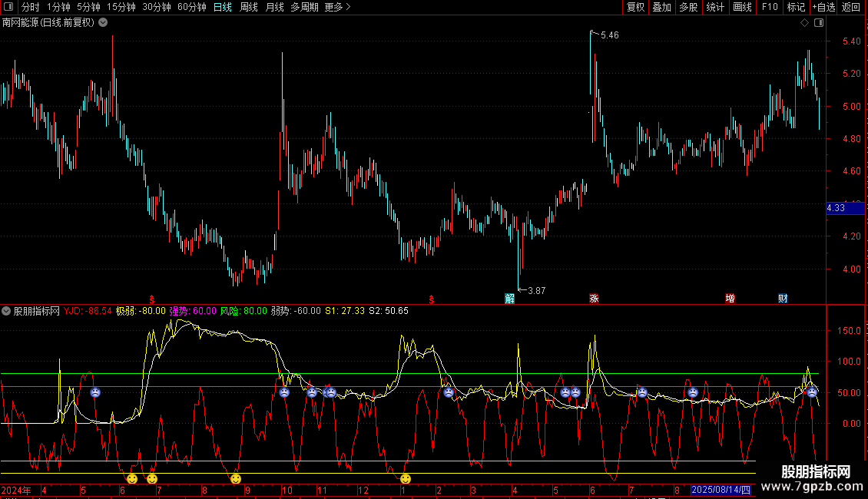The width and height of the screenshot is (868, 499).
Task: Click the 标记 mark button
Action: pyautogui.click(x=796, y=7)
